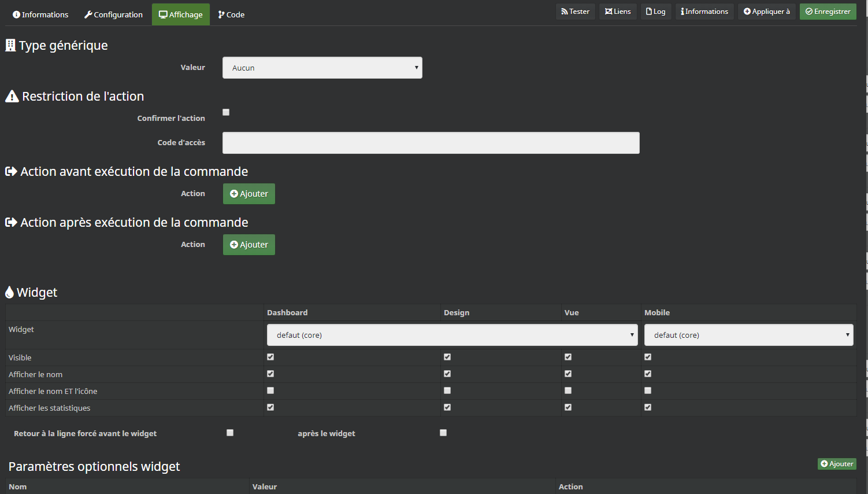Enable Afficher le nom ET l'icône for Design

[447, 390]
